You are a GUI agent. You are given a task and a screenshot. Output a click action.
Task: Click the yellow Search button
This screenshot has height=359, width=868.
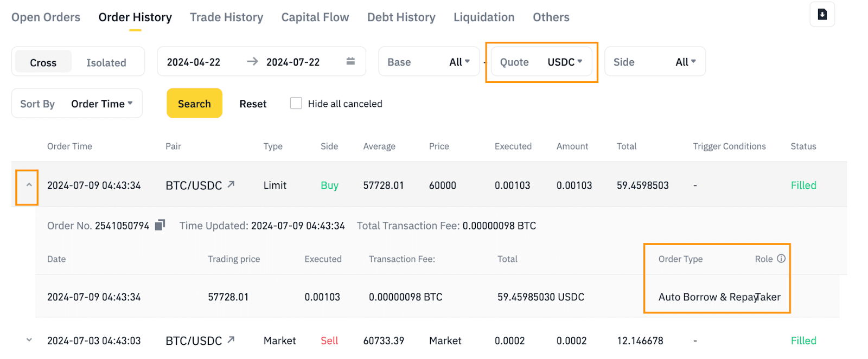(194, 103)
